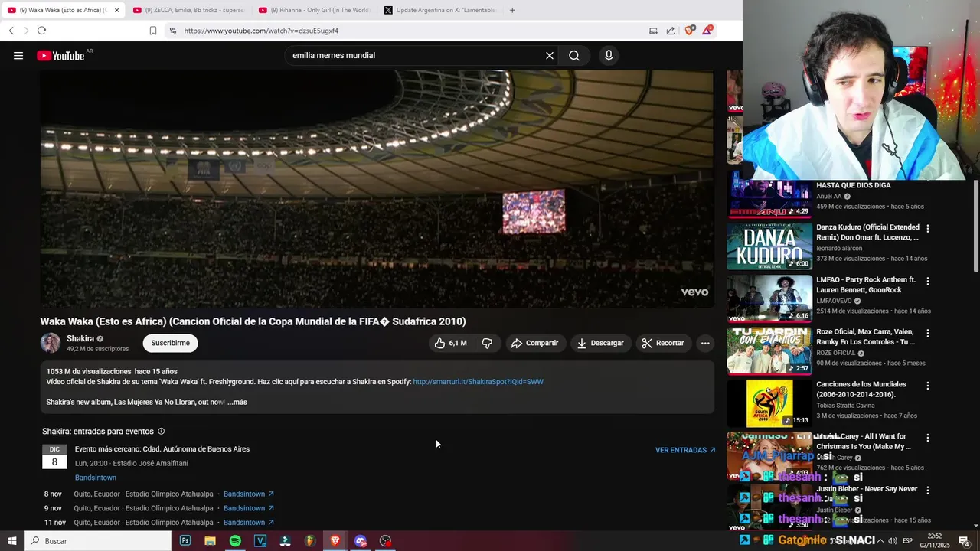Like the video (6,1 M thumbs up)

coord(451,343)
